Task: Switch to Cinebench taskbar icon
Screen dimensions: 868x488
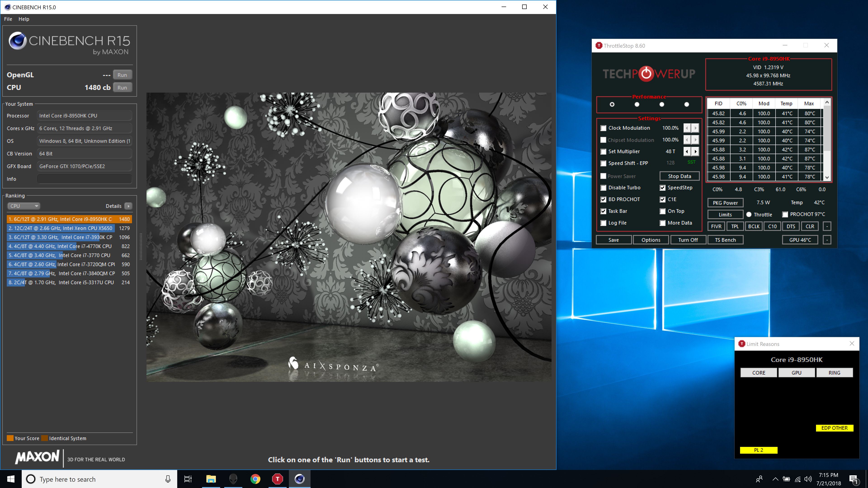Action: click(300, 479)
